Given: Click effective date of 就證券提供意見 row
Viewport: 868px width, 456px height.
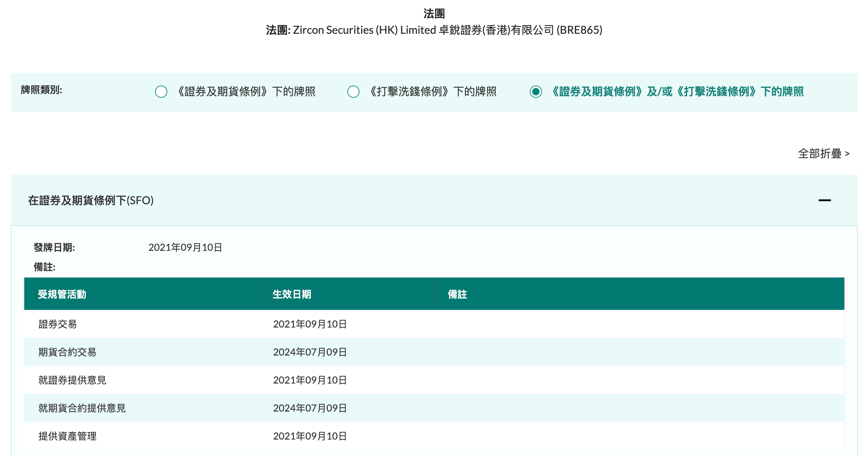Looking at the screenshot, I should pos(310,381).
